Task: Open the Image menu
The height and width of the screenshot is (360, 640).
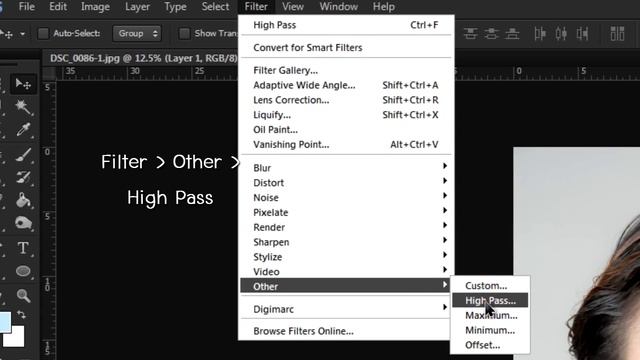Action: [95, 7]
